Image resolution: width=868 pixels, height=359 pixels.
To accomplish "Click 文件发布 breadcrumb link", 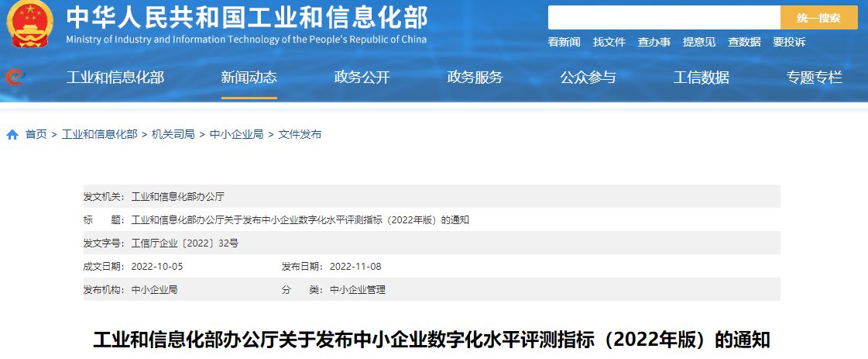I will coord(300,135).
